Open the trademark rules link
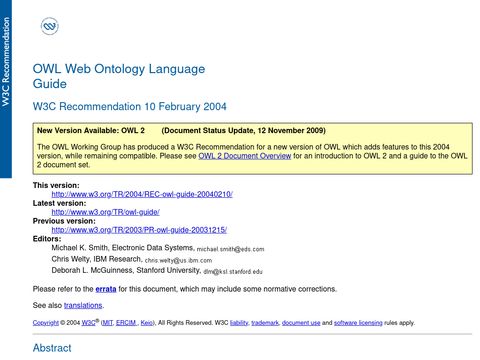Image resolution: width=480 pixels, height=360 pixels. point(265,323)
